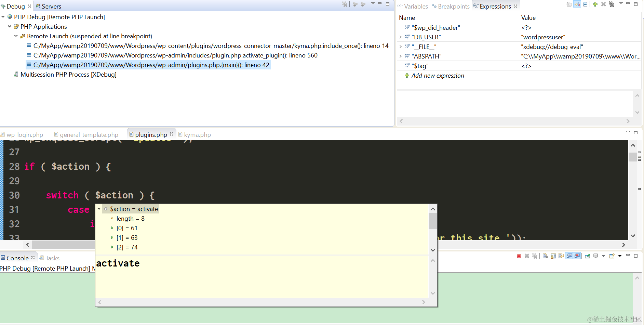
Task: Expand the "DB_USER" expression
Action: coord(401,37)
